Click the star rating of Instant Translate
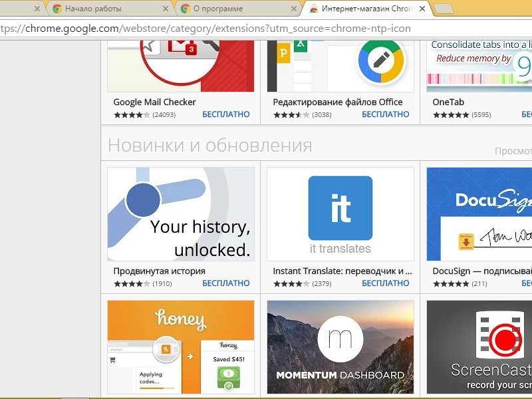This screenshot has height=399, width=532. pos(291,284)
